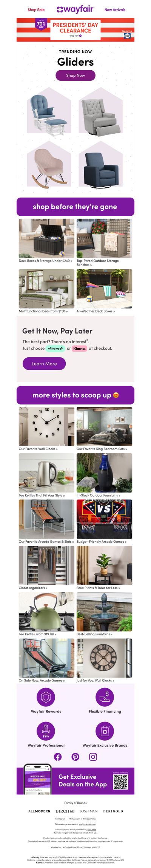Open the Privacy Policy footer link
This screenshot has width=151, height=868.
(89, 819)
